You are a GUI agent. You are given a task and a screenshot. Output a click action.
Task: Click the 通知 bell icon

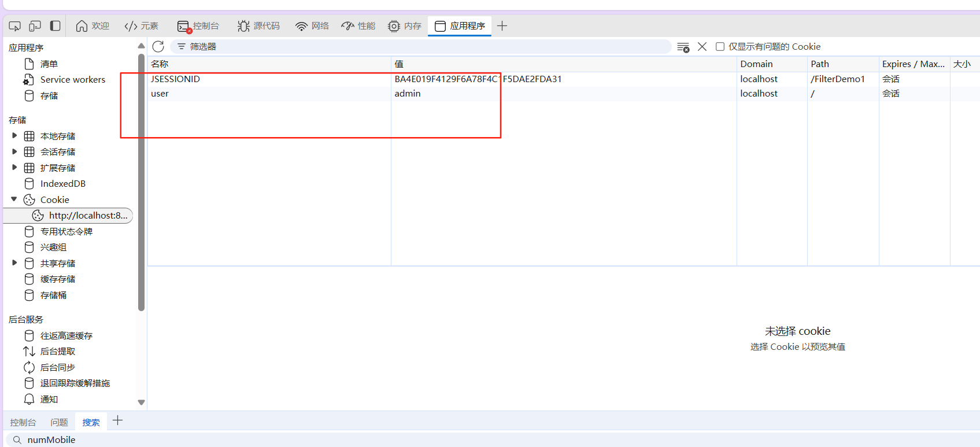[29, 399]
